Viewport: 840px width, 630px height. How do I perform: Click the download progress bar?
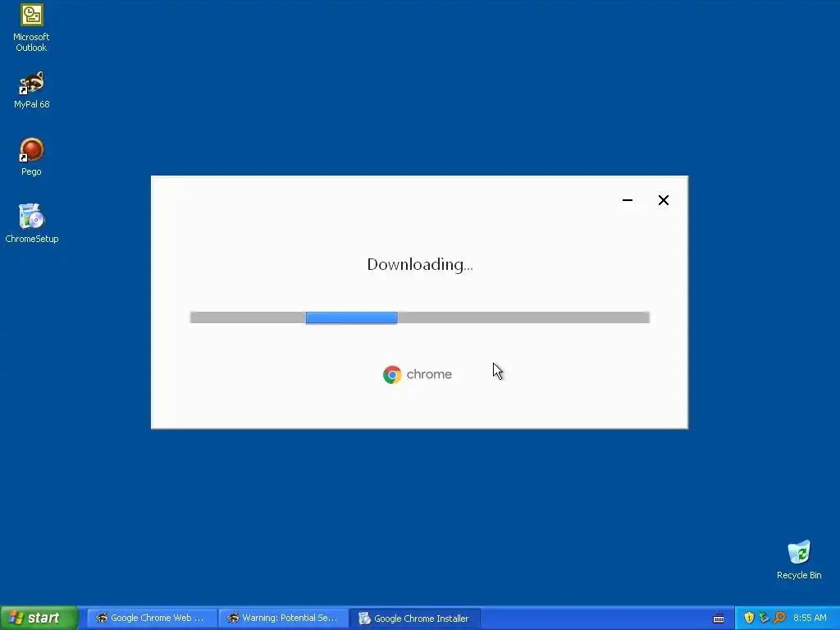pos(420,317)
